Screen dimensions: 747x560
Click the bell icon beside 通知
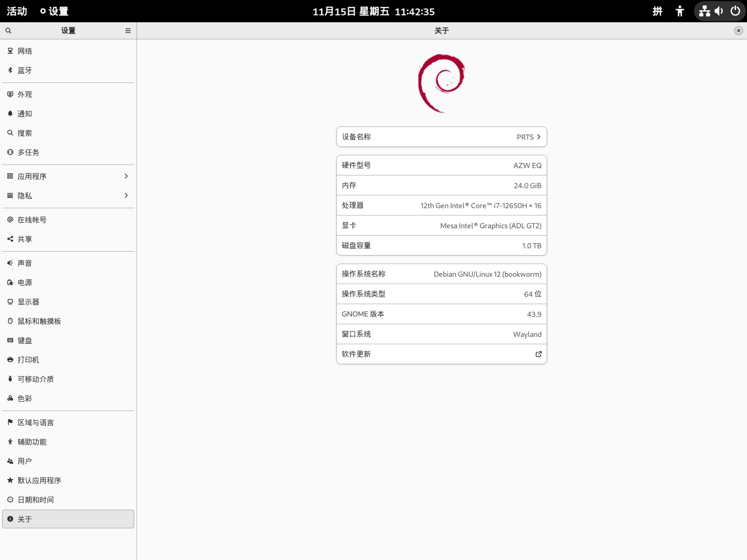(10, 114)
